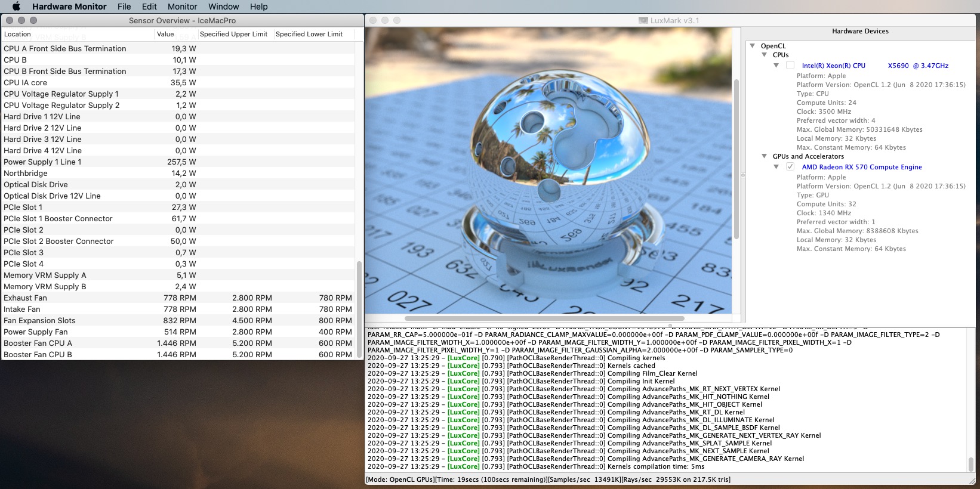Click the LuxMark log vertical scrollbar
The width and height of the screenshot is (980, 489).
pyautogui.click(x=971, y=464)
